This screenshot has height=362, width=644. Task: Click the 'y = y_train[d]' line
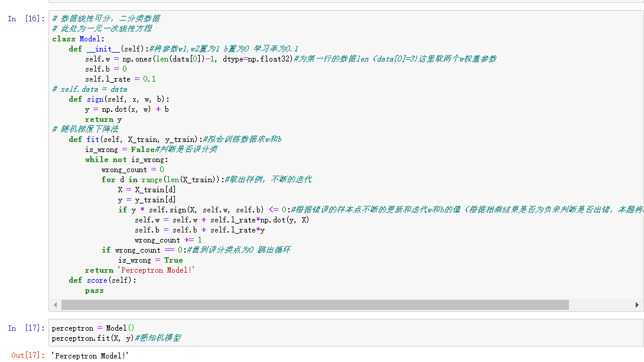point(147,200)
